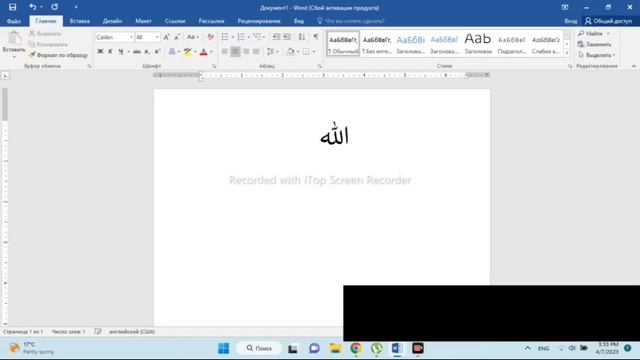Open shading fill color dropdown
This screenshot has height=360, width=640.
point(298,51)
